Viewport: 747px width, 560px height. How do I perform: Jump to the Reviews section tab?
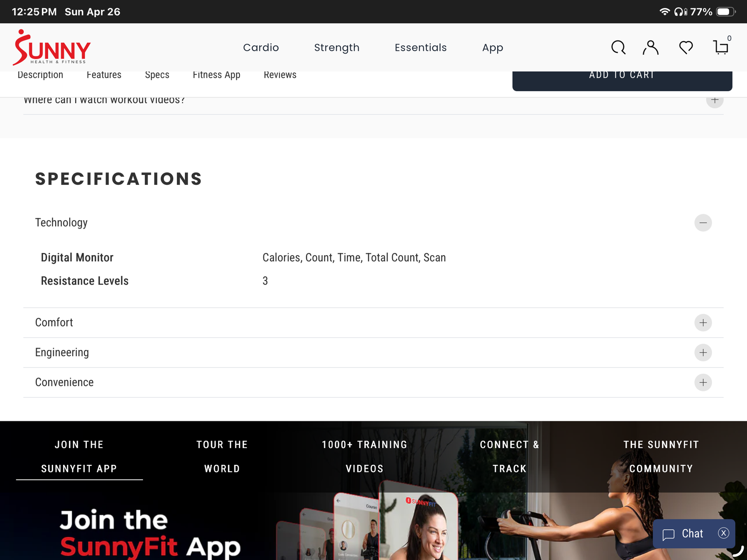click(x=280, y=75)
